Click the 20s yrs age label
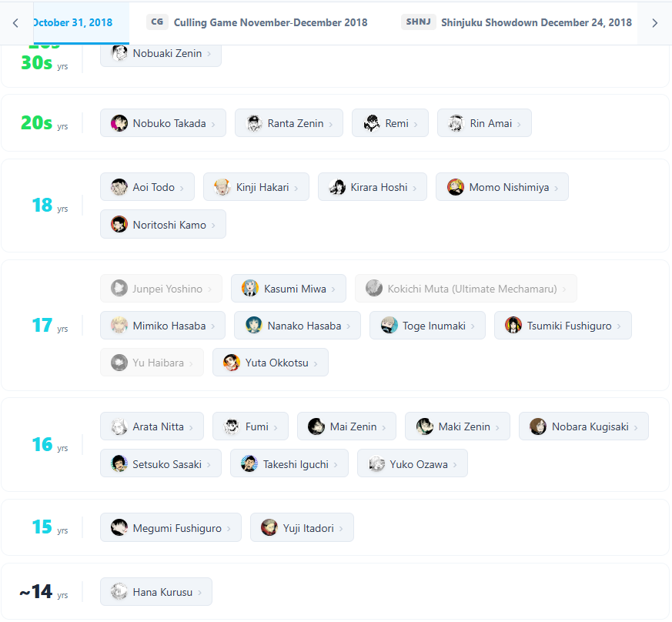This screenshot has width=672, height=622. (x=45, y=123)
